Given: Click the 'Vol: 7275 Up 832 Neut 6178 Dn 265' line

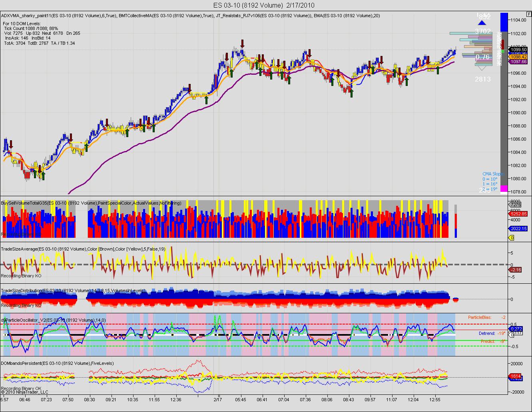Looking at the screenshot, I should (42, 33).
